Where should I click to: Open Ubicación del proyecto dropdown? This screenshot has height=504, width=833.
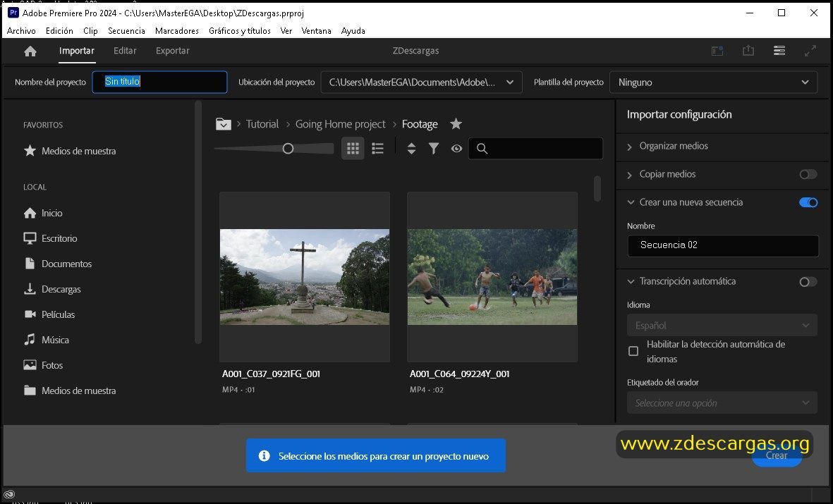pos(421,82)
